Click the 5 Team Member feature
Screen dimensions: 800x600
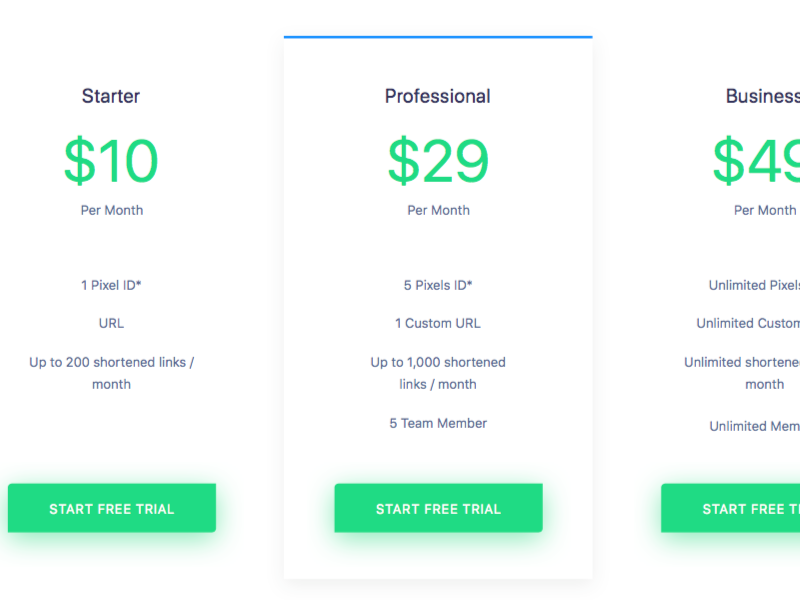tap(438, 423)
